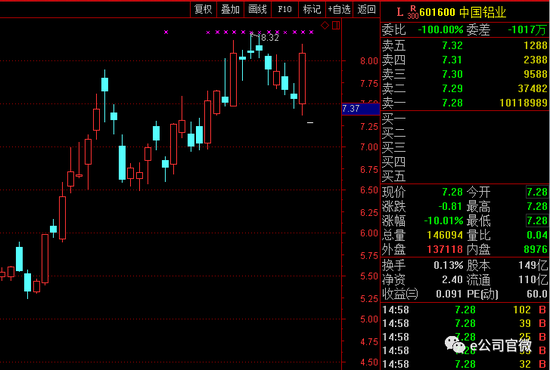The height and width of the screenshot is (370, 550).
Task: Click 最低 boxed value 7.28
Action: 537,221
